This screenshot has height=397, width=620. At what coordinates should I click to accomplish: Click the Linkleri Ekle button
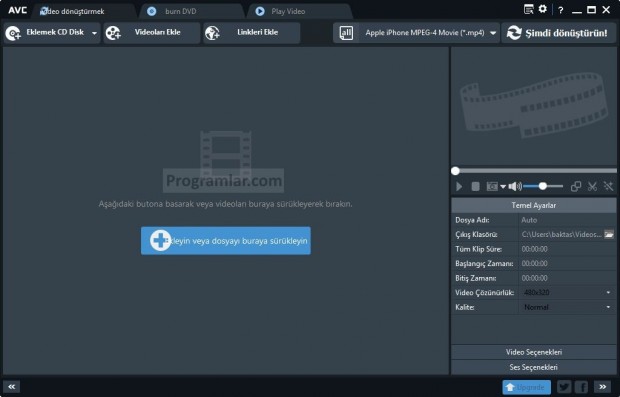pos(251,32)
